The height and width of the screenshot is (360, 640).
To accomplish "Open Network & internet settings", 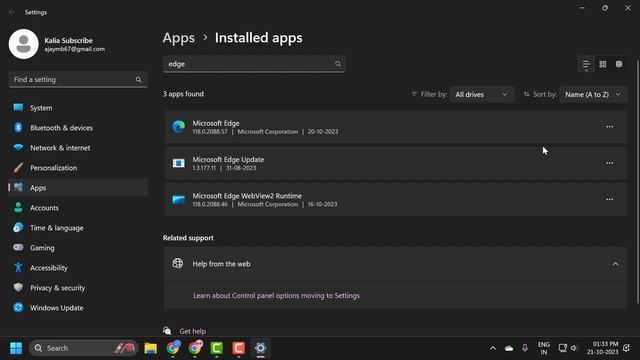I will click(78, 148).
